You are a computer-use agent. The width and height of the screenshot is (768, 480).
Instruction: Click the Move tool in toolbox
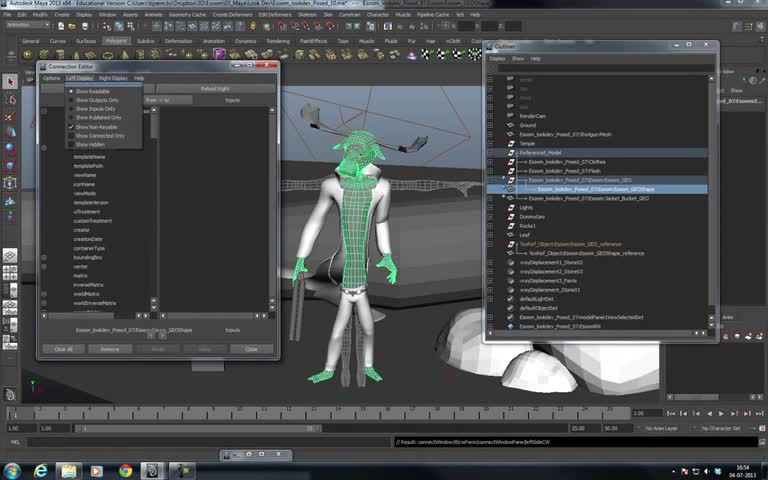10,134
